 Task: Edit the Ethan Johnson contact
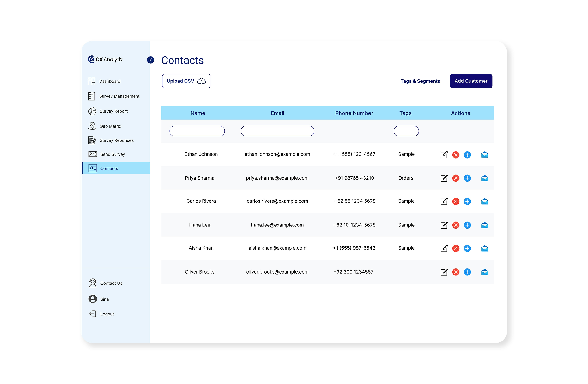tap(444, 155)
